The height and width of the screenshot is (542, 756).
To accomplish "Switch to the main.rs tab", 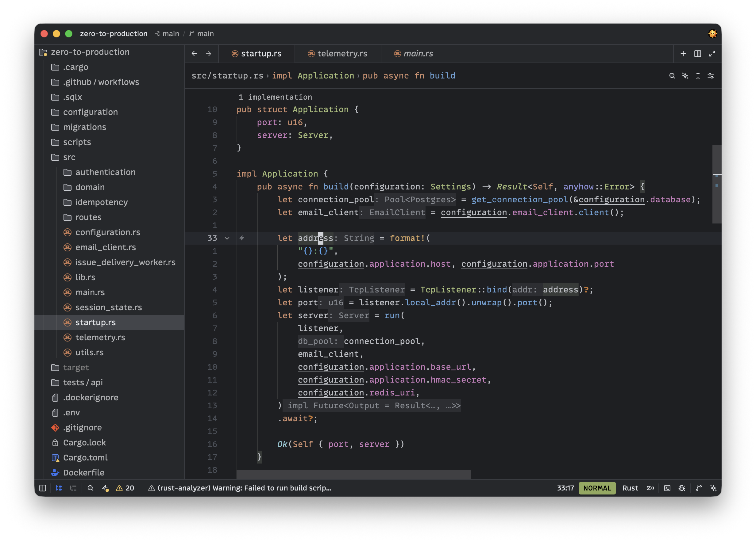I will 414,54.
